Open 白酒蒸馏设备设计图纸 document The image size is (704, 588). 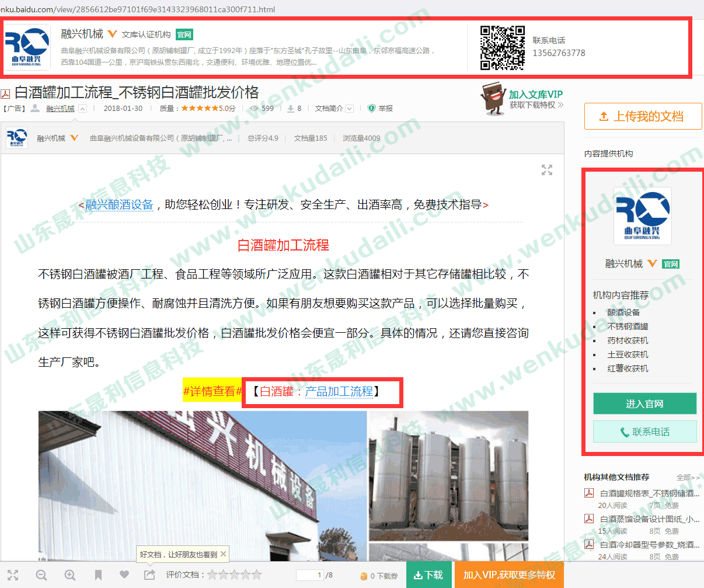(x=650, y=519)
